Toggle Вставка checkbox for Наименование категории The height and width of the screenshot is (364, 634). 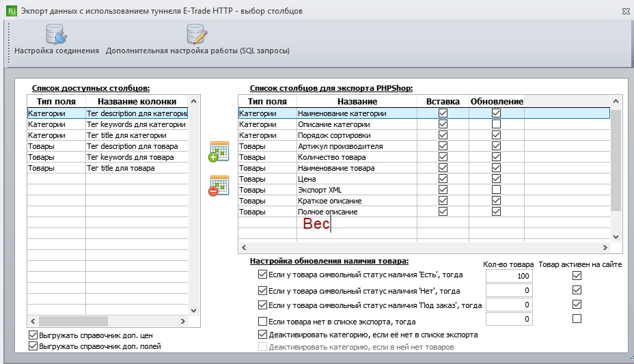(443, 113)
